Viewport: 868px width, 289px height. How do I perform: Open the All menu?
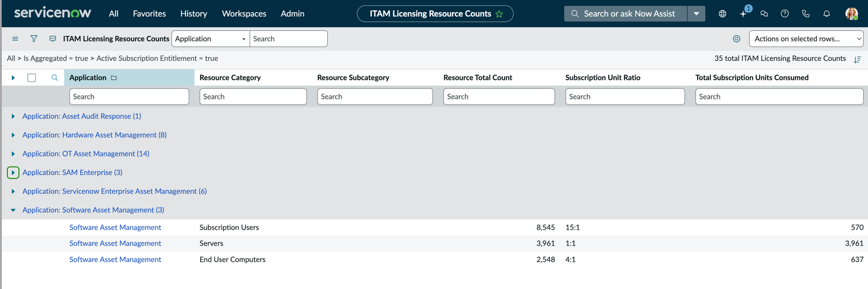coord(113,14)
